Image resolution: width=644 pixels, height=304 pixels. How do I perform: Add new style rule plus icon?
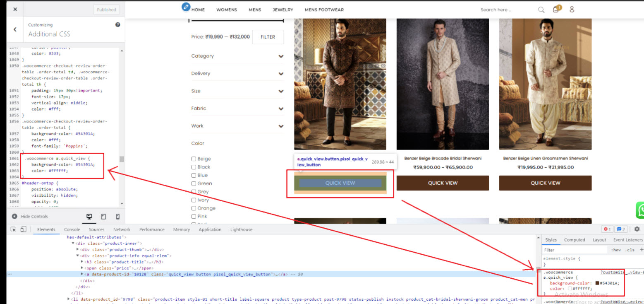pyautogui.click(x=642, y=250)
